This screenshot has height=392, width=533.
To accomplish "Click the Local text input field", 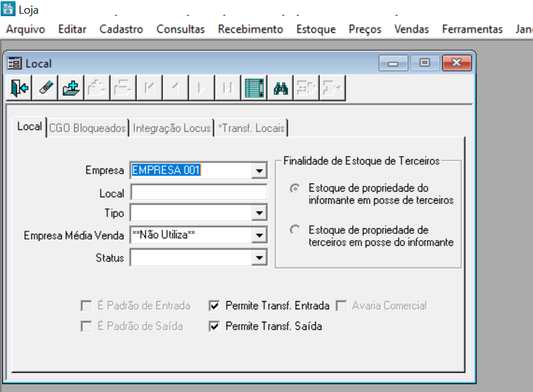I will [199, 193].
